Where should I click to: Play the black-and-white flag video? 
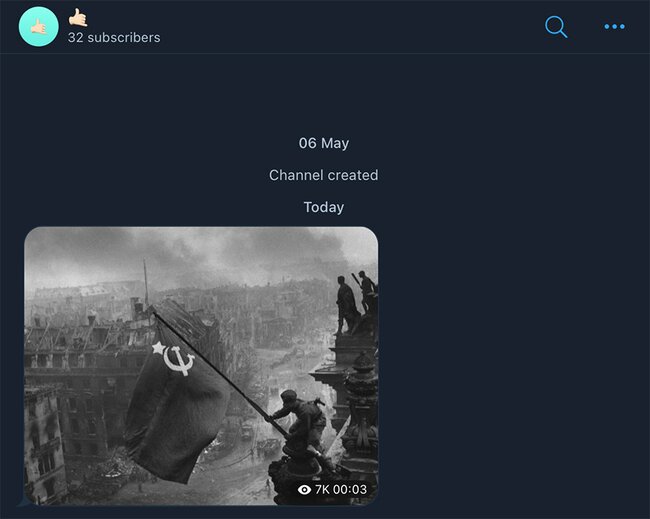[x=201, y=366]
